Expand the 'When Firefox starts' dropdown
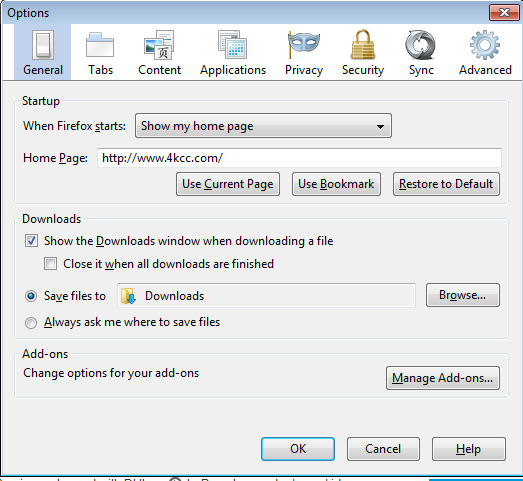Image resolution: width=523 pixels, height=481 pixels. 263,126
